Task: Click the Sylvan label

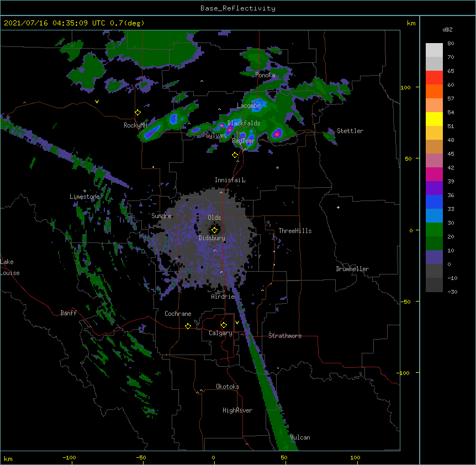Action: tap(215, 135)
